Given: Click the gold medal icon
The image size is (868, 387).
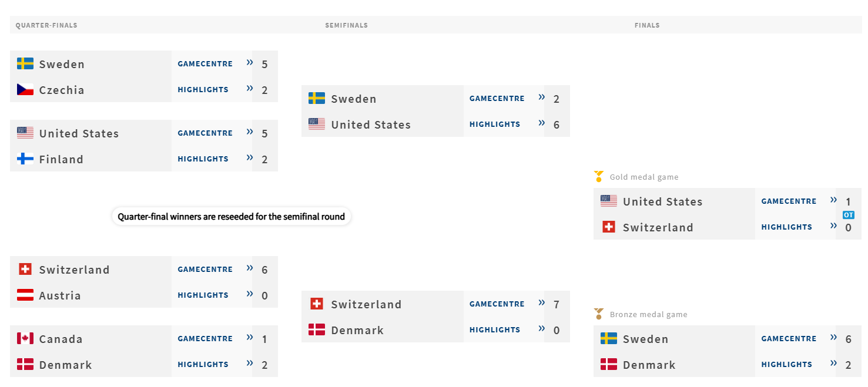Looking at the screenshot, I should coord(599,176).
